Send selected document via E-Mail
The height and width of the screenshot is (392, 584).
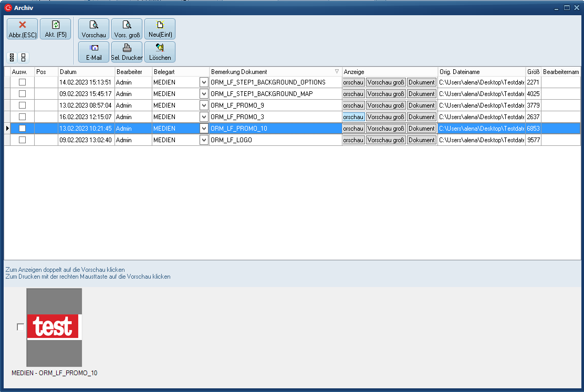[94, 52]
